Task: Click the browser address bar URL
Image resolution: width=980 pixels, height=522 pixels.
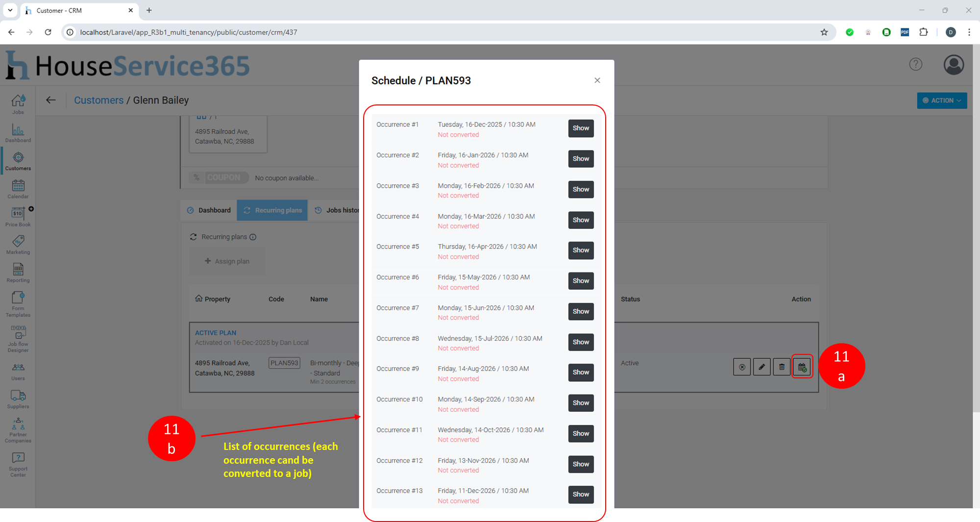Action: 189,32
